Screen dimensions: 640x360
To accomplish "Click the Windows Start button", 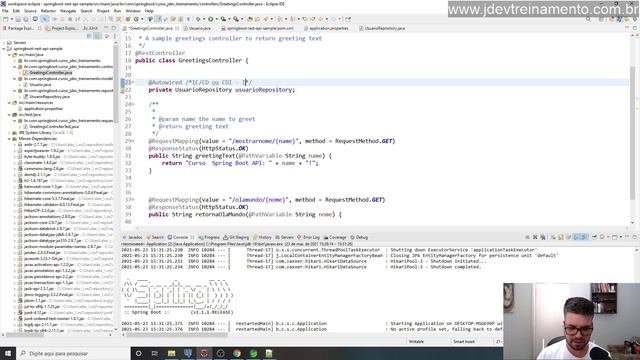I will [x=8, y=353].
